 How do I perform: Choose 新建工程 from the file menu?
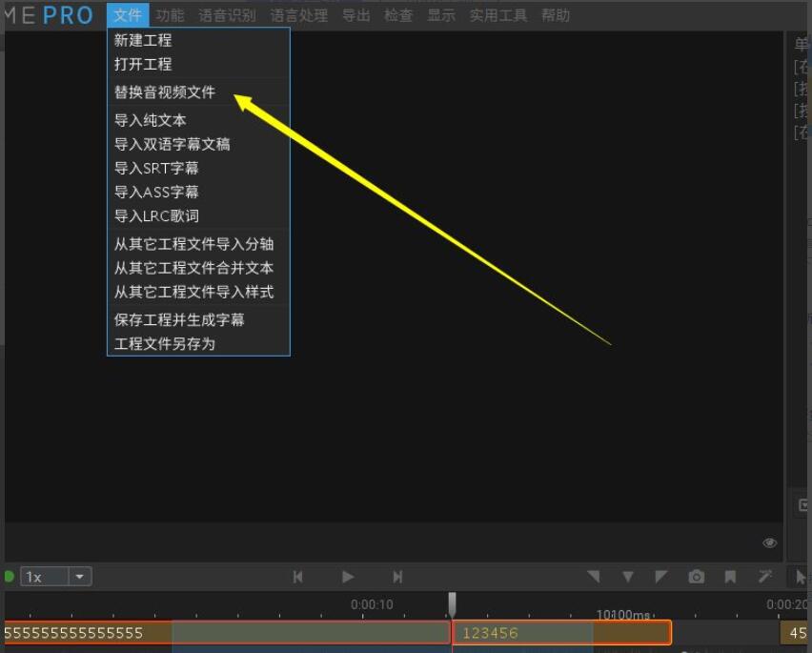click(198, 40)
